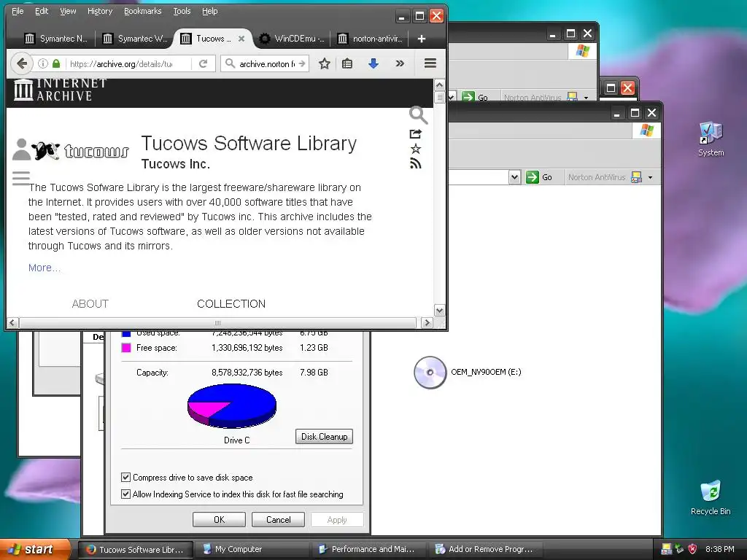
Task: Switch to My Computer taskbar button
Action: (252, 549)
